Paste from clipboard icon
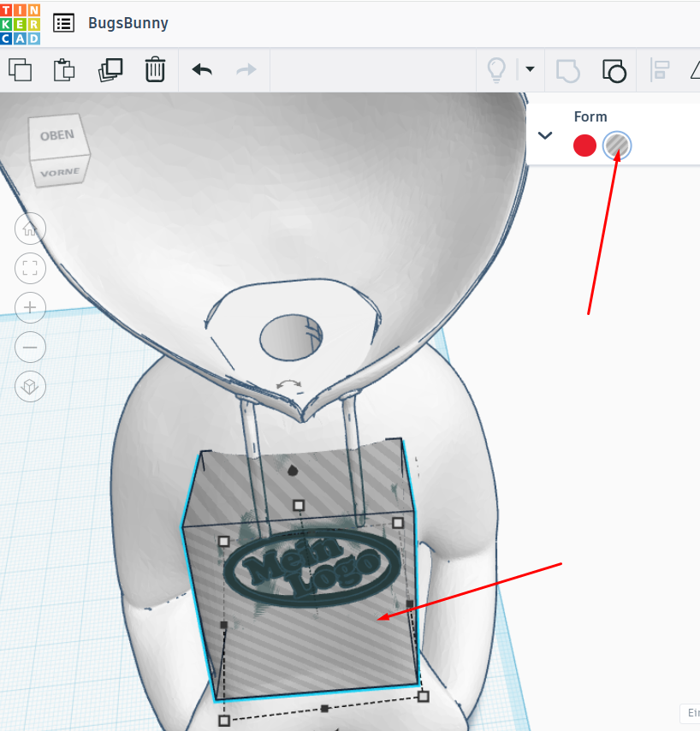This screenshot has height=731, width=700. click(64, 70)
